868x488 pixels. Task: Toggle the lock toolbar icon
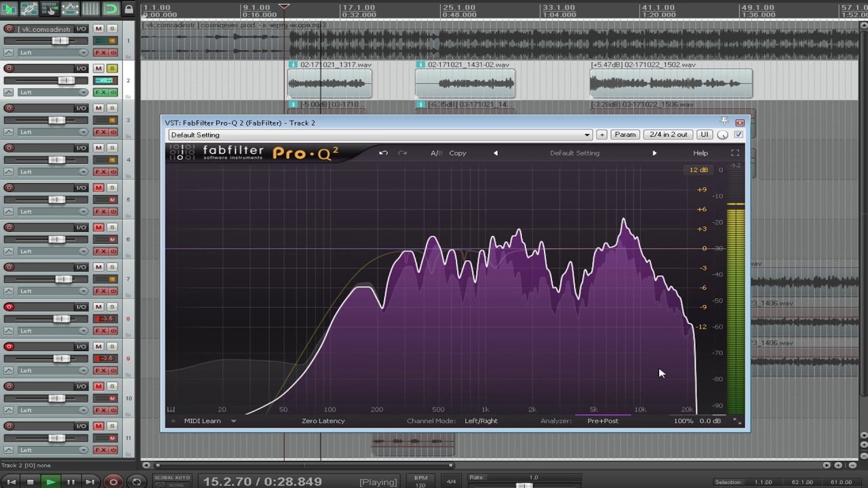128,9
